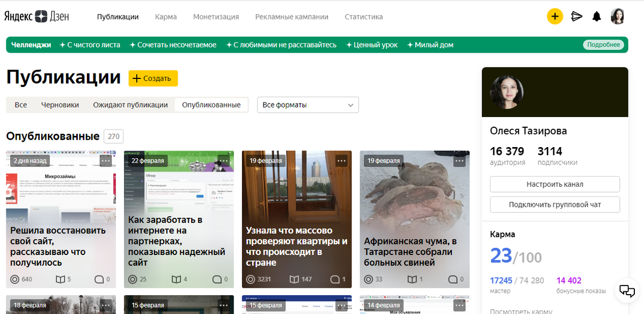Open three-dot menu on '14 февраля' card

(459, 305)
